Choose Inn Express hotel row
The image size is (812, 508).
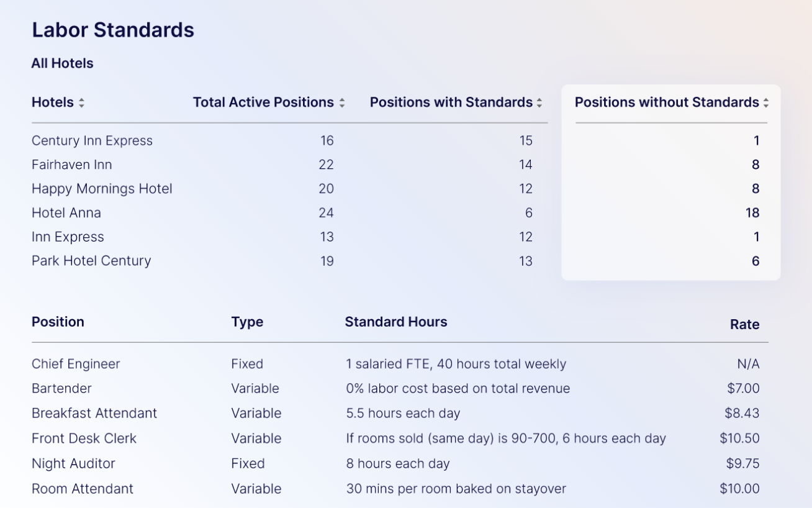68,237
